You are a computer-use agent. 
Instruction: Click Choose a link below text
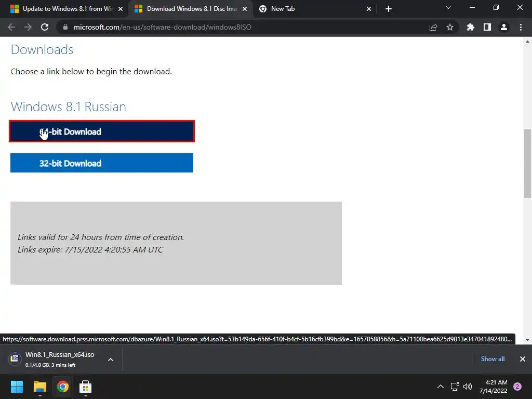(91, 72)
